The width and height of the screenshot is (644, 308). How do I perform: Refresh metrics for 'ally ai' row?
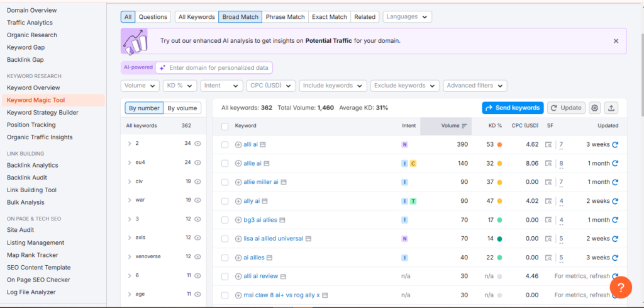[x=615, y=201]
